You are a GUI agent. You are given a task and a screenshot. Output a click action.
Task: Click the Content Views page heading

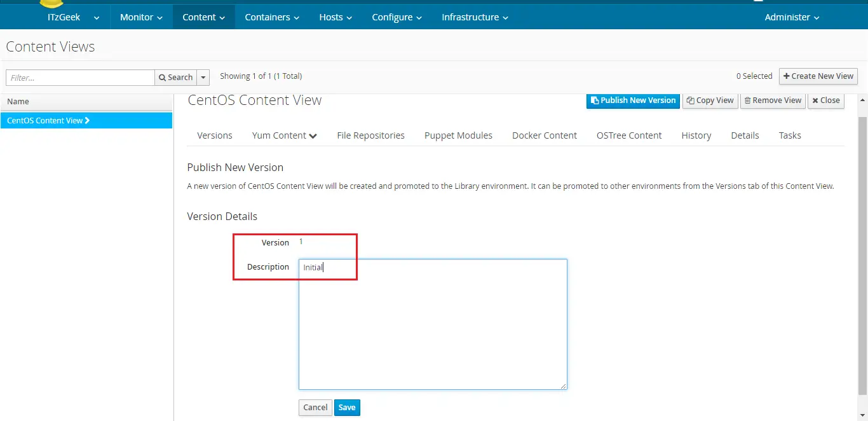pos(50,46)
